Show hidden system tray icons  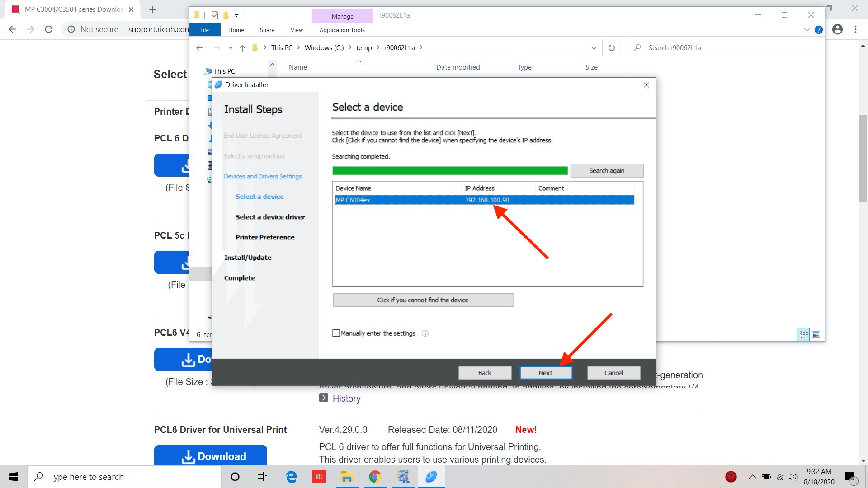tap(752, 477)
